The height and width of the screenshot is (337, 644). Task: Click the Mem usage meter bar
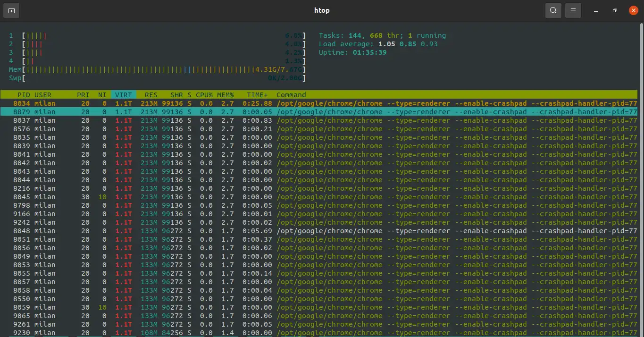[157, 69]
